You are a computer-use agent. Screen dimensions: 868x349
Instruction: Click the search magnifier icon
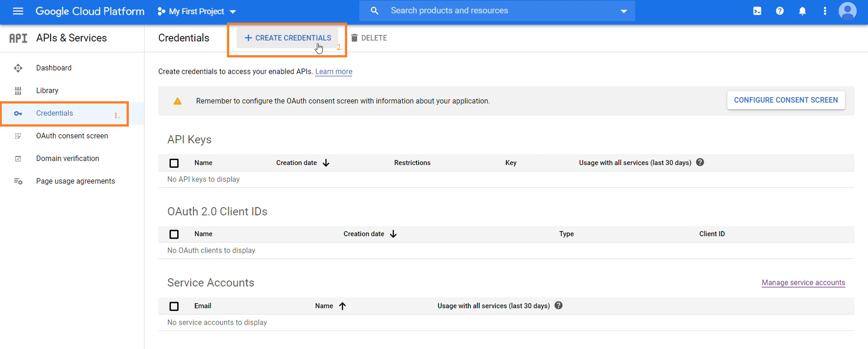click(x=374, y=10)
